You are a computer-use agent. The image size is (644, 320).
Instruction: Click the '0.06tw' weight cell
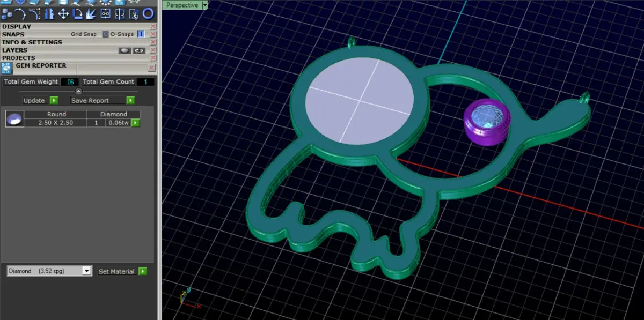click(118, 123)
